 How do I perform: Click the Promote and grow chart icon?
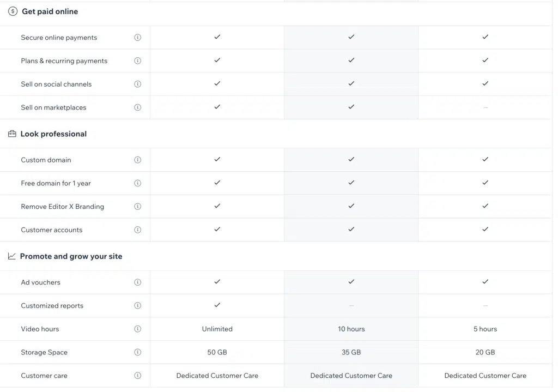pyautogui.click(x=12, y=256)
